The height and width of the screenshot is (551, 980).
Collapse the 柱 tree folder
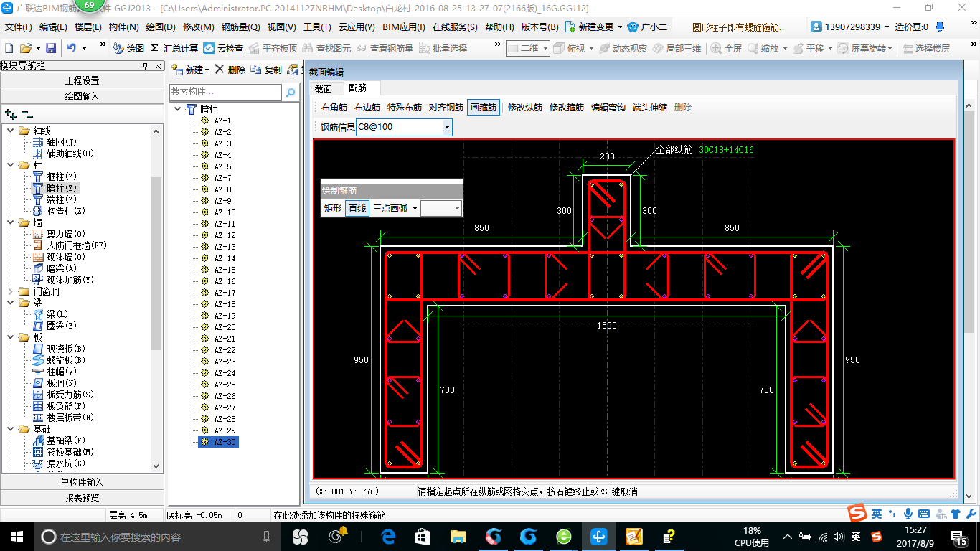pos(10,165)
